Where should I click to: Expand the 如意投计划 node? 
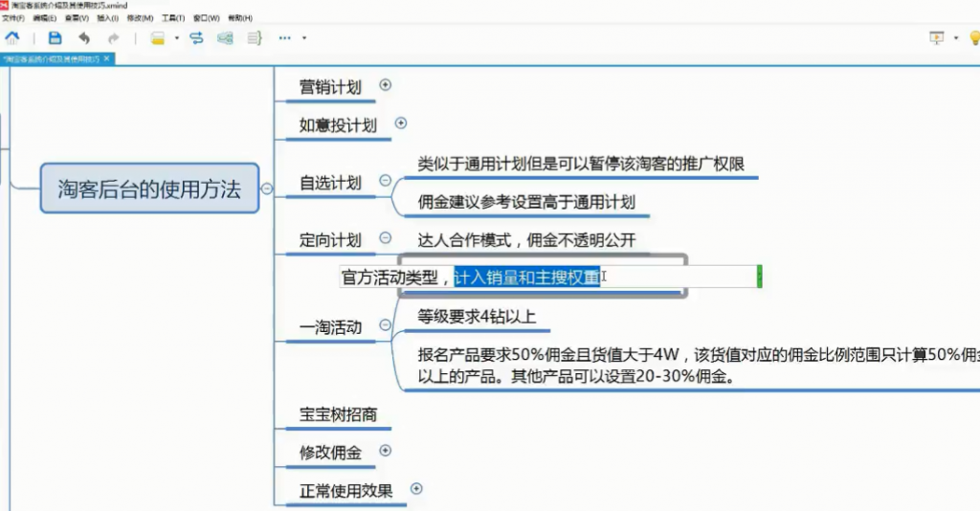pyautogui.click(x=401, y=122)
